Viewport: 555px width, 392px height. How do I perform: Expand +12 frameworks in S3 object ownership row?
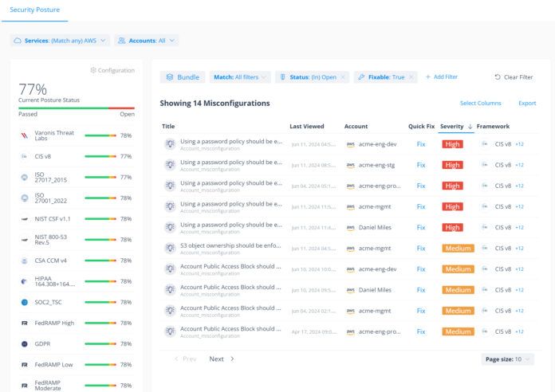(519, 249)
